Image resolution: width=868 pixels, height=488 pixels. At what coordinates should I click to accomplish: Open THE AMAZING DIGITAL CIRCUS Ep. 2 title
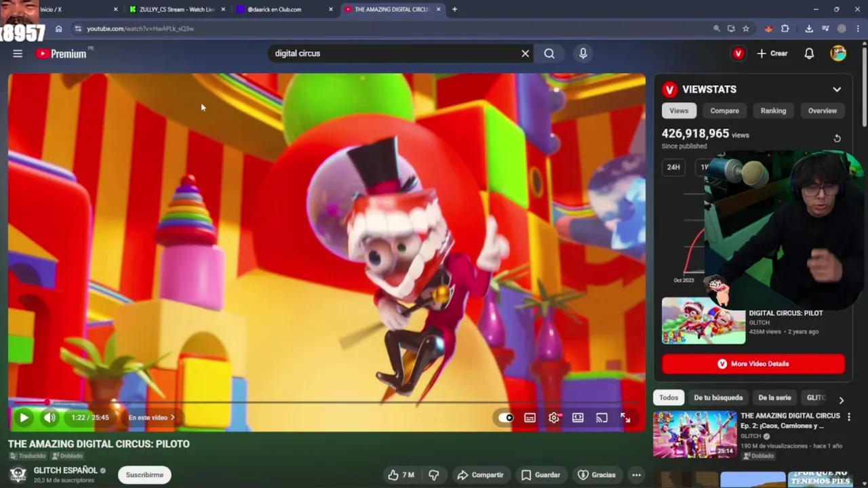(790, 421)
